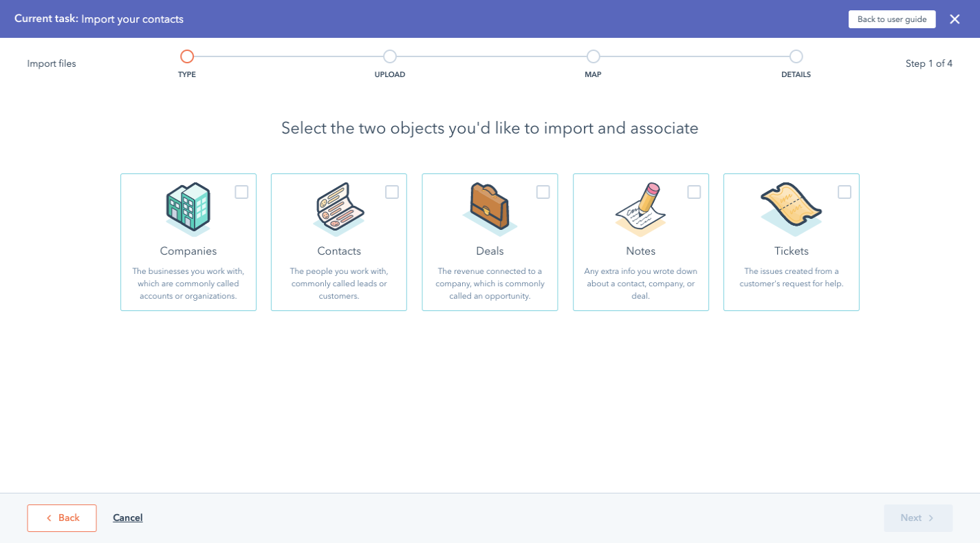
Task: Click the Back button
Action: (x=62, y=518)
